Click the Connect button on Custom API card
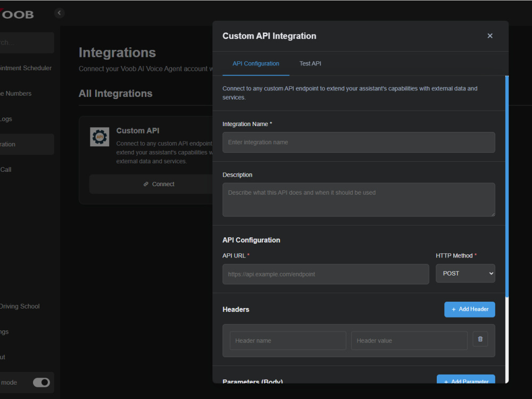 click(159, 184)
